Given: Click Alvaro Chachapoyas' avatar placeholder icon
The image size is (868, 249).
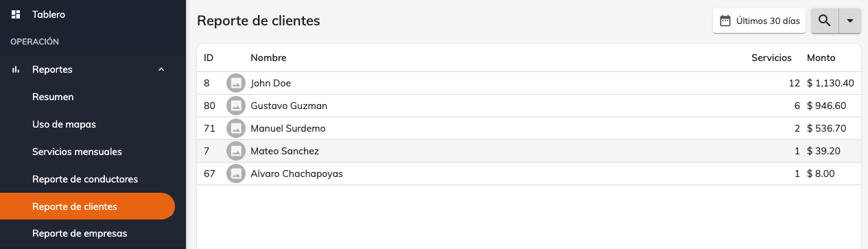Looking at the screenshot, I should (236, 174).
